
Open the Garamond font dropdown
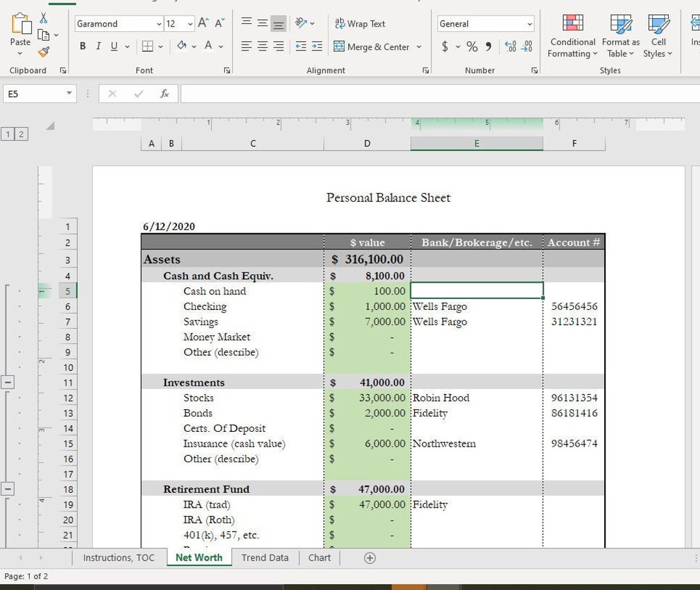[159, 23]
